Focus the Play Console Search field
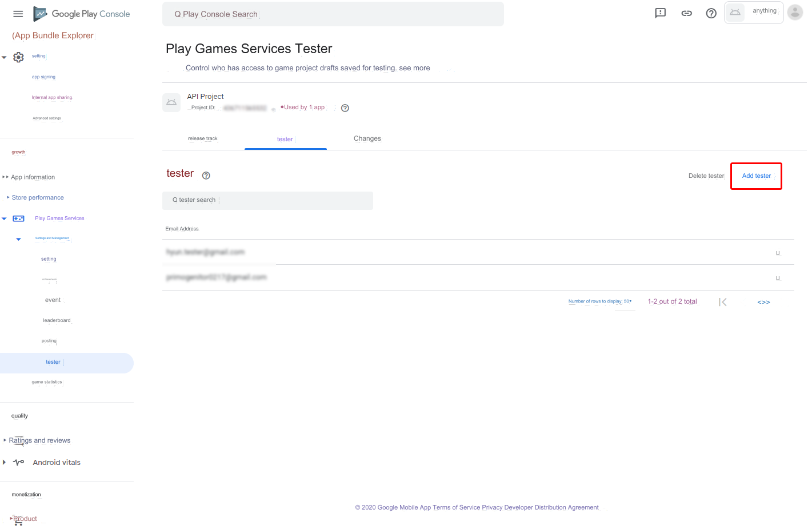812x529 pixels. click(333, 14)
